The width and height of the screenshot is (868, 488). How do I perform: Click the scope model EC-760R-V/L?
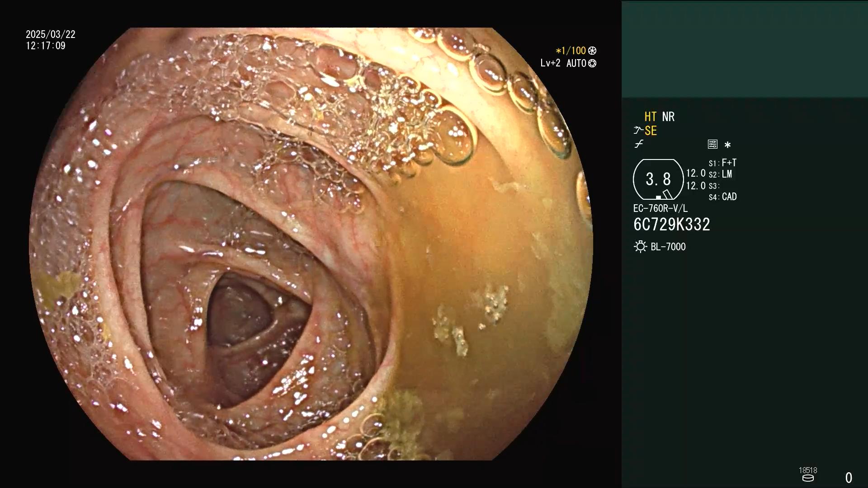660,208
